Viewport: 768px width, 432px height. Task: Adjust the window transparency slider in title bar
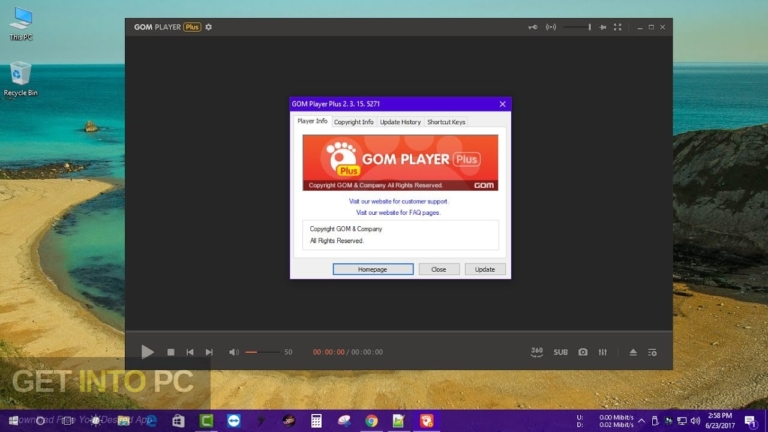pos(577,27)
